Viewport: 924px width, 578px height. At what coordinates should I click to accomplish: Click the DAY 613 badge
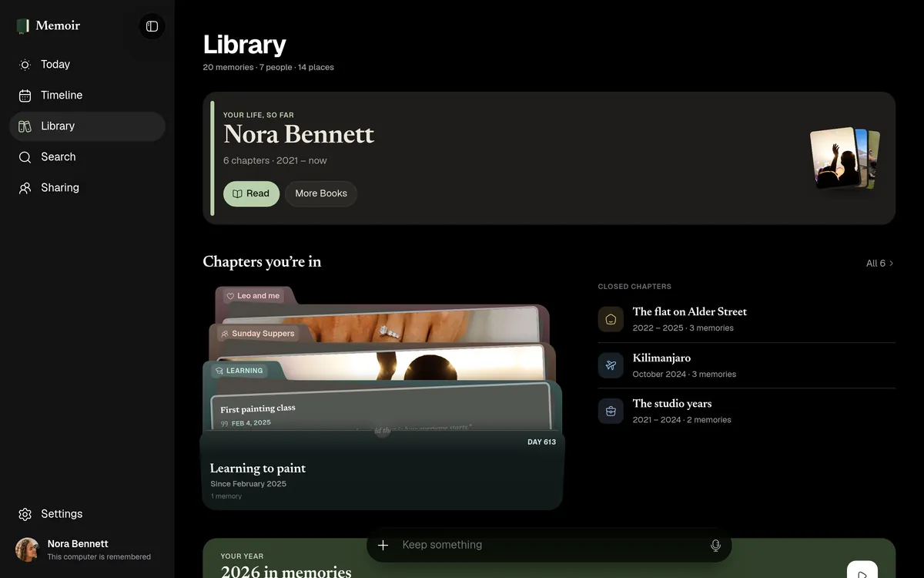pyautogui.click(x=541, y=442)
